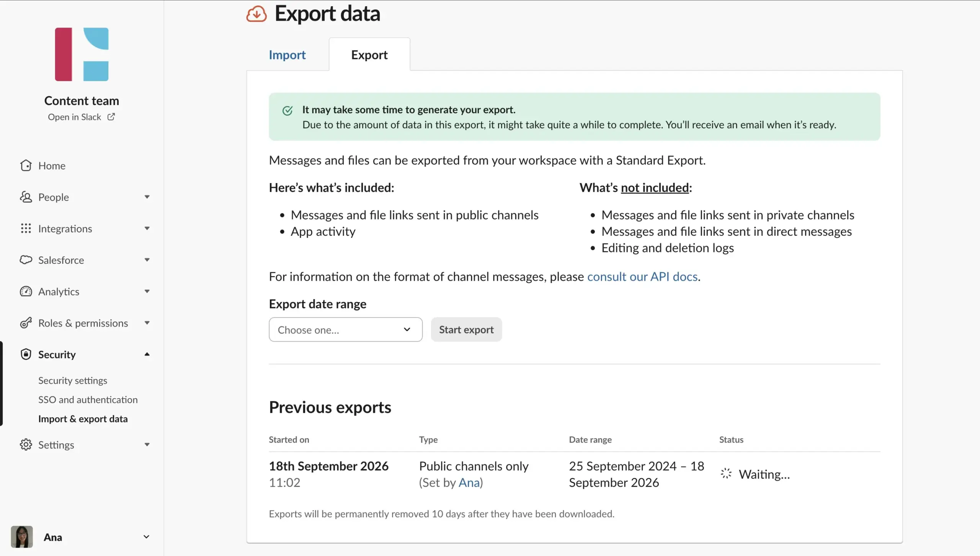Expand the Integrations menu arrow

pos(147,228)
